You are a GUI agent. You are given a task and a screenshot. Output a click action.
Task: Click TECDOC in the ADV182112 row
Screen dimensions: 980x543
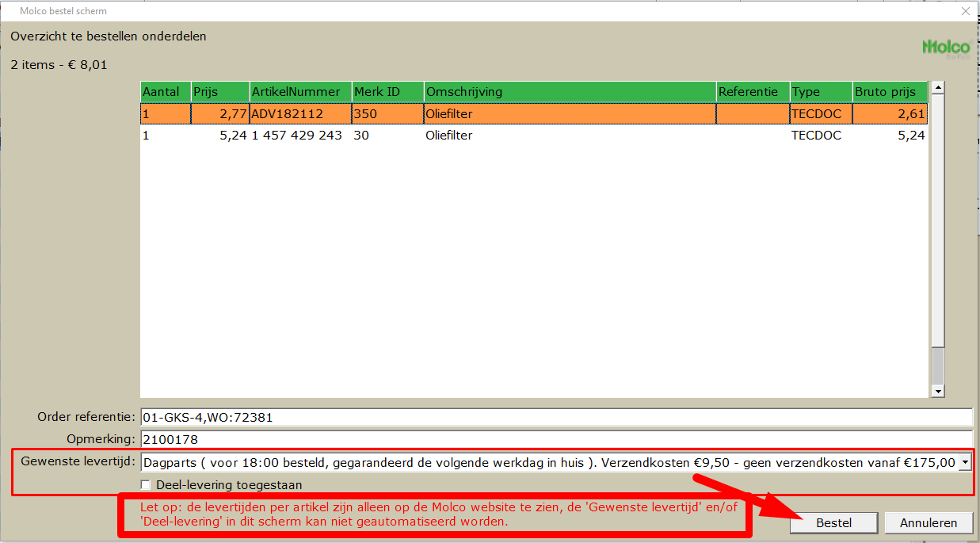tap(822, 114)
